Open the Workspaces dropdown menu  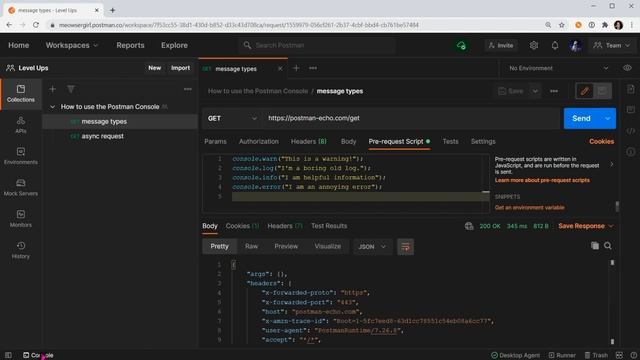click(x=72, y=45)
